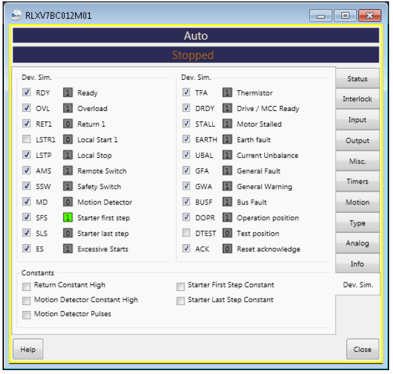Viewport: 393px width, 374px height.
Task: Click the Thermistor value indicator box
Action: (227, 92)
